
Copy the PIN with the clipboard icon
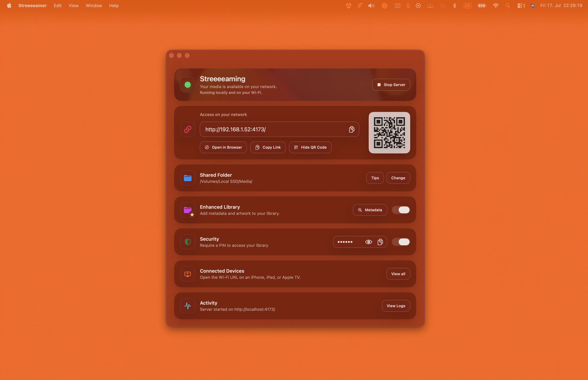coord(380,242)
